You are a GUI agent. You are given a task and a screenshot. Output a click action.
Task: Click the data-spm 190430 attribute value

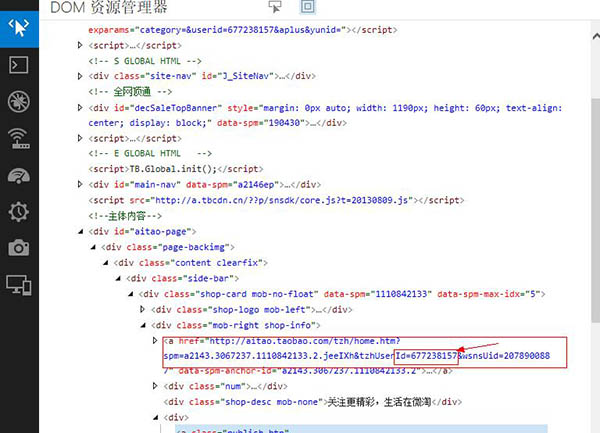[283, 123]
